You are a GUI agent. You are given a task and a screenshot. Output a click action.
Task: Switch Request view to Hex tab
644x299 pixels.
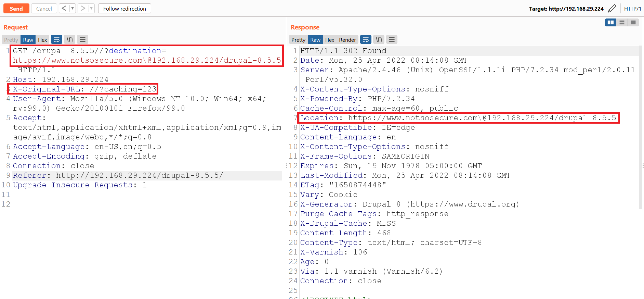pos(42,40)
